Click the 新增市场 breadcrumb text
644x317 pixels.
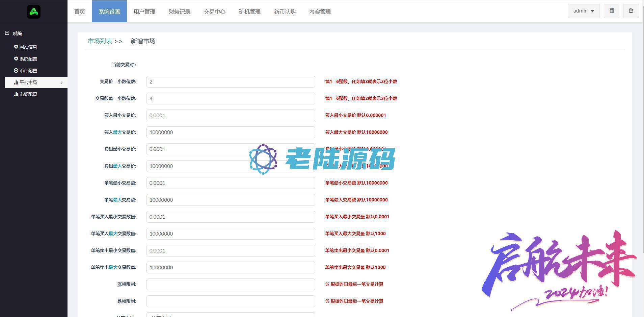[x=143, y=41]
